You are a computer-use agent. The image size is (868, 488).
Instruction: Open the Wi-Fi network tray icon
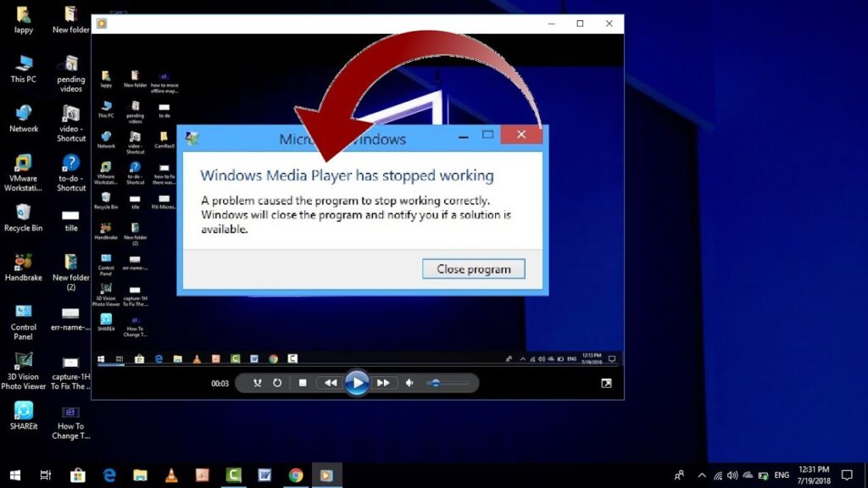pyautogui.click(x=717, y=475)
